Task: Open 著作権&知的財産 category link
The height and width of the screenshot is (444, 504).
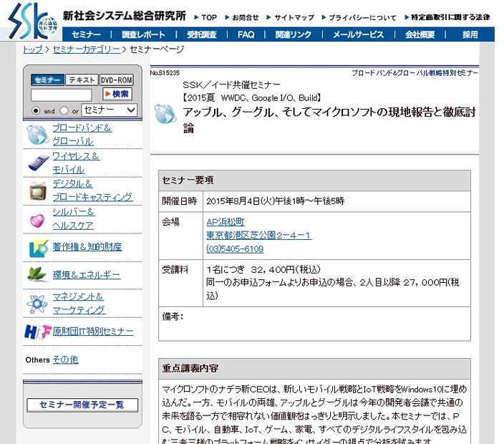Action: click(87, 246)
